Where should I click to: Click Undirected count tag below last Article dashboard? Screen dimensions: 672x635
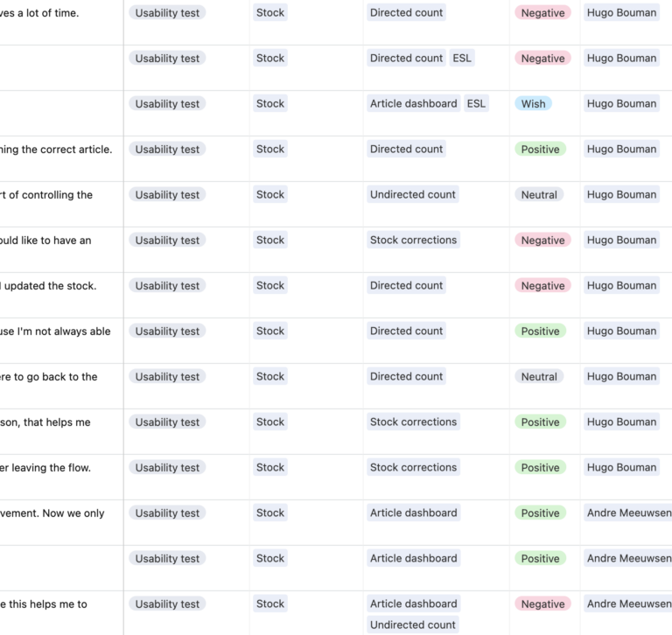click(x=412, y=625)
